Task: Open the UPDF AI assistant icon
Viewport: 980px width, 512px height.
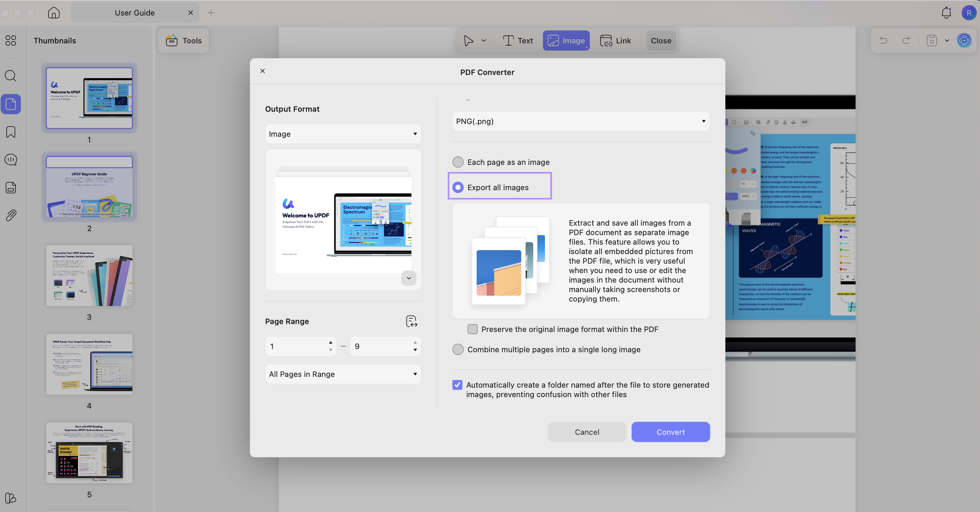Action: click(x=964, y=41)
